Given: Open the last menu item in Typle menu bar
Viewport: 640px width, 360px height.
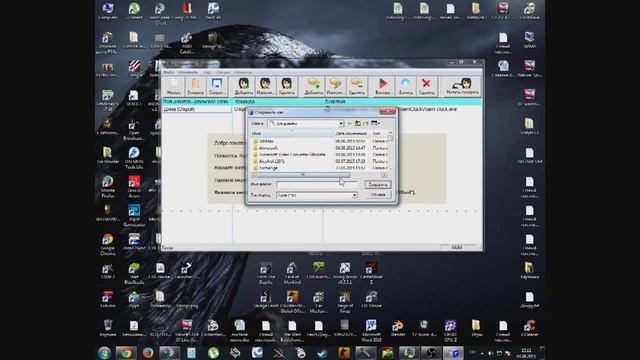Looking at the screenshot, I should pyautogui.click(x=243, y=72).
